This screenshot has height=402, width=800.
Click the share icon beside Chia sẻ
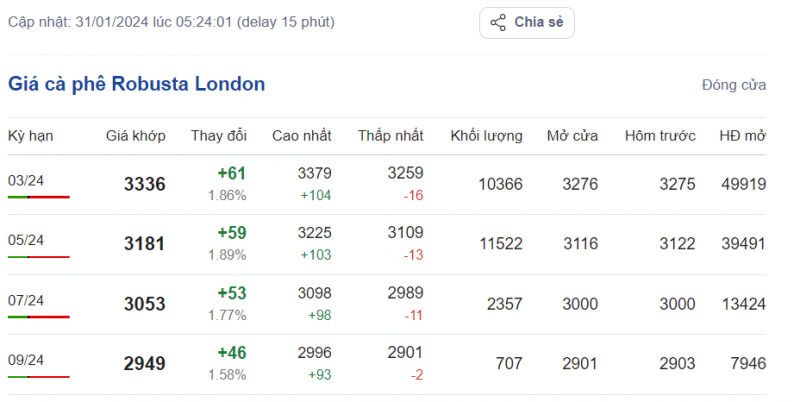pos(498,22)
